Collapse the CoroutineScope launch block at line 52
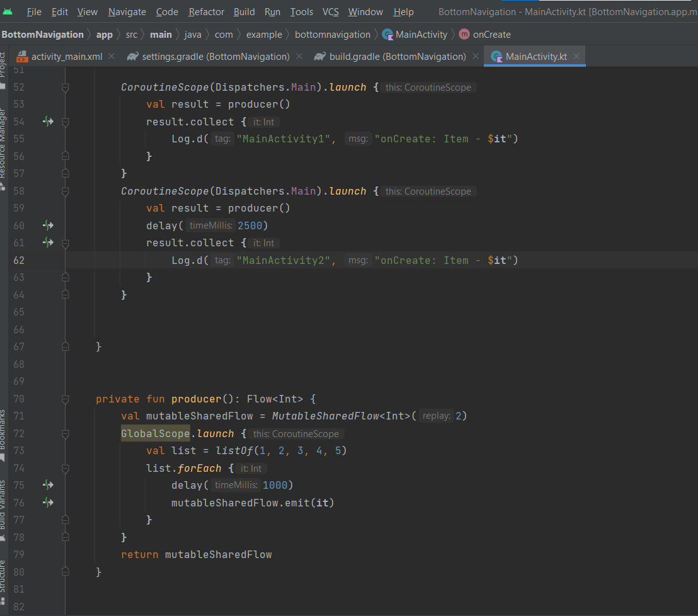The width and height of the screenshot is (698, 616). tap(65, 87)
